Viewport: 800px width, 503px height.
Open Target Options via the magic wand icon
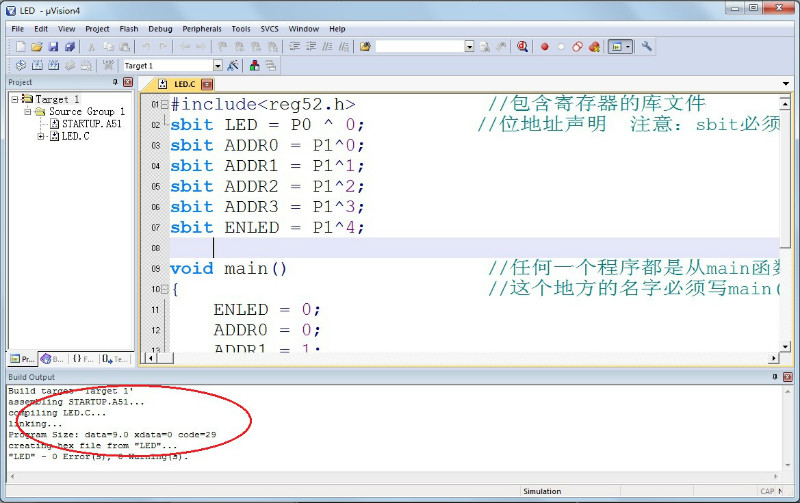click(x=233, y=65)
